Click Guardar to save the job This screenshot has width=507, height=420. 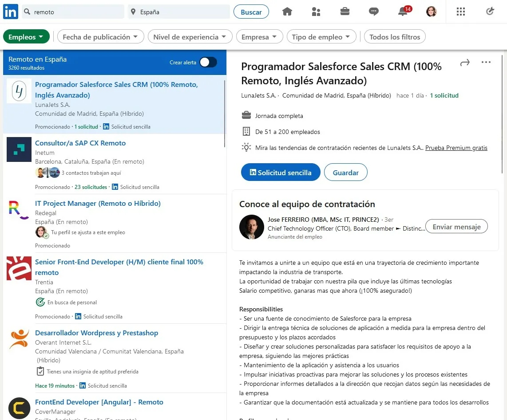[346, 172]
